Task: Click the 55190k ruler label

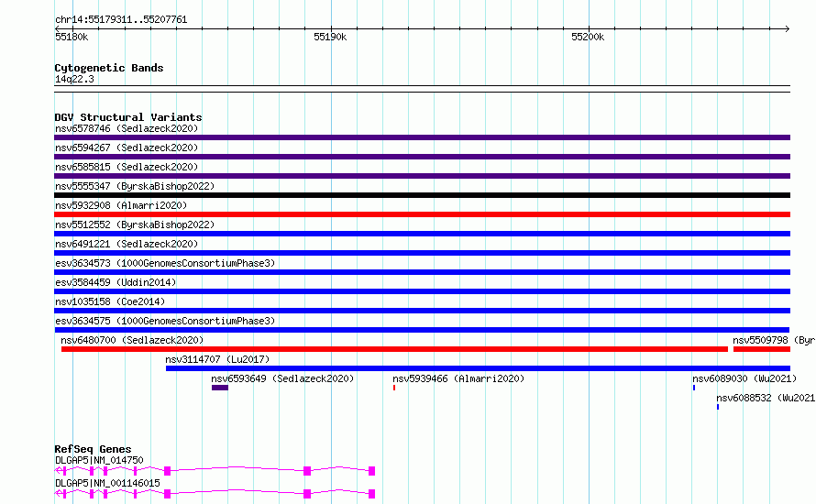Action: click(x=330, y=37)
